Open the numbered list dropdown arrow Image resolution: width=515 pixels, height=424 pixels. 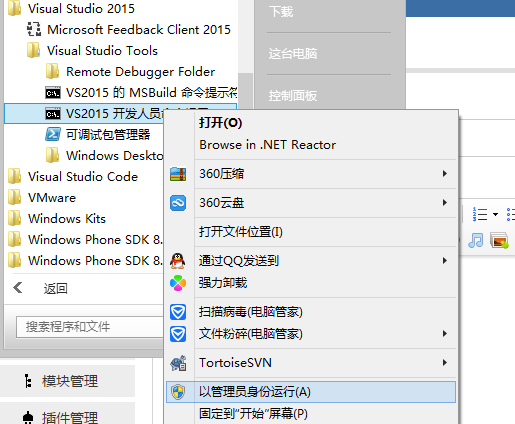click(x=495, y=214)
